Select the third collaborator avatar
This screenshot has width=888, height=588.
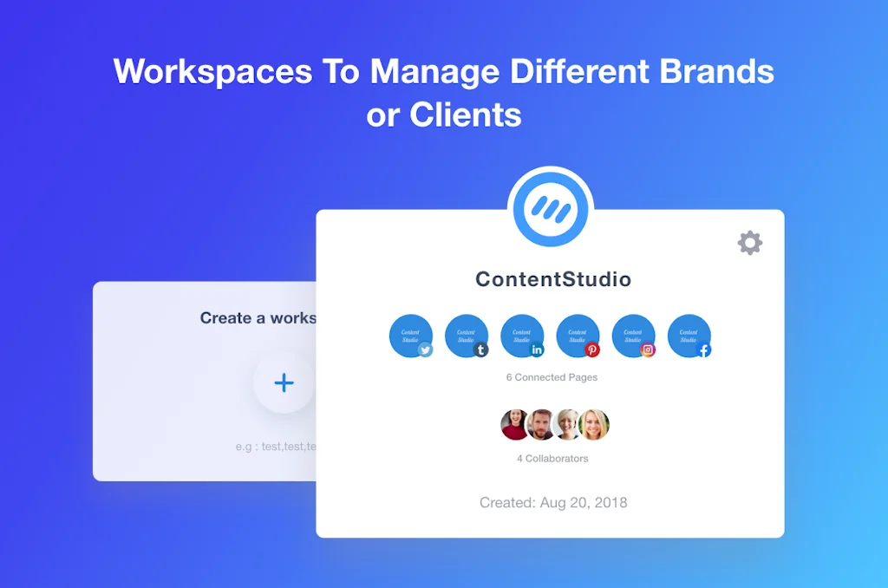tap(568, 424)
